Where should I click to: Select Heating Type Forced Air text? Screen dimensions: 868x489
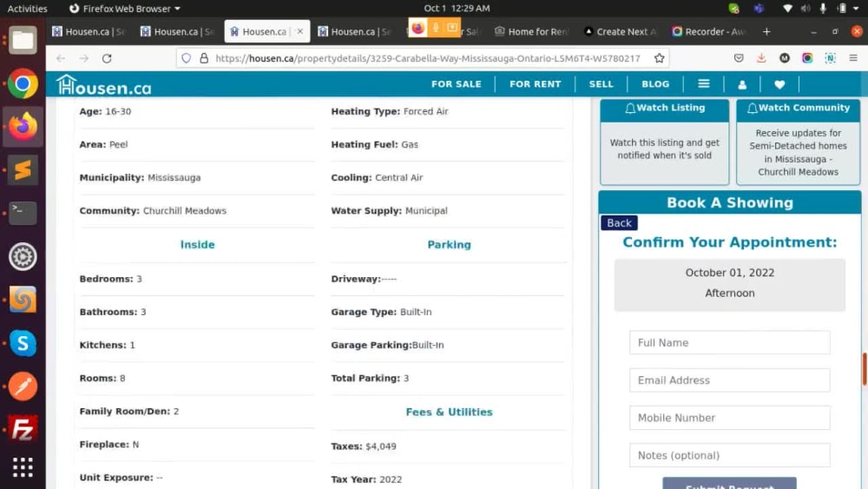[390, 111]
